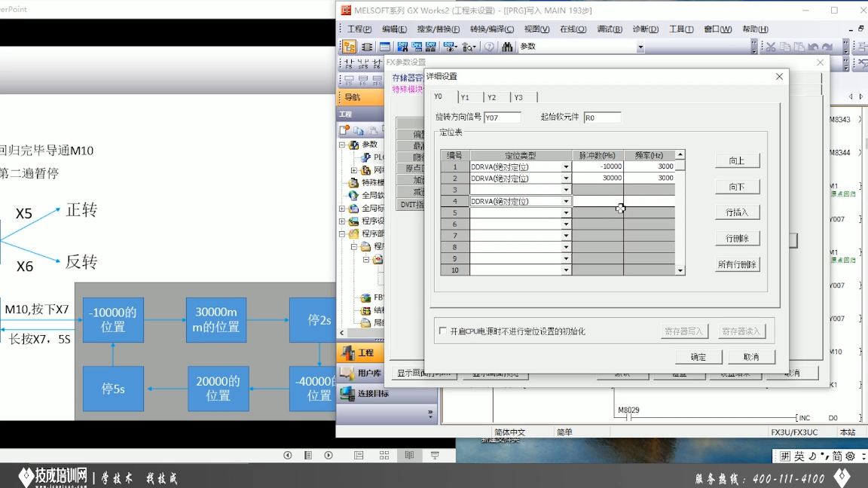Click 取消 in the 详细设置 dialog
868x488 pixels.
point(751,357)
